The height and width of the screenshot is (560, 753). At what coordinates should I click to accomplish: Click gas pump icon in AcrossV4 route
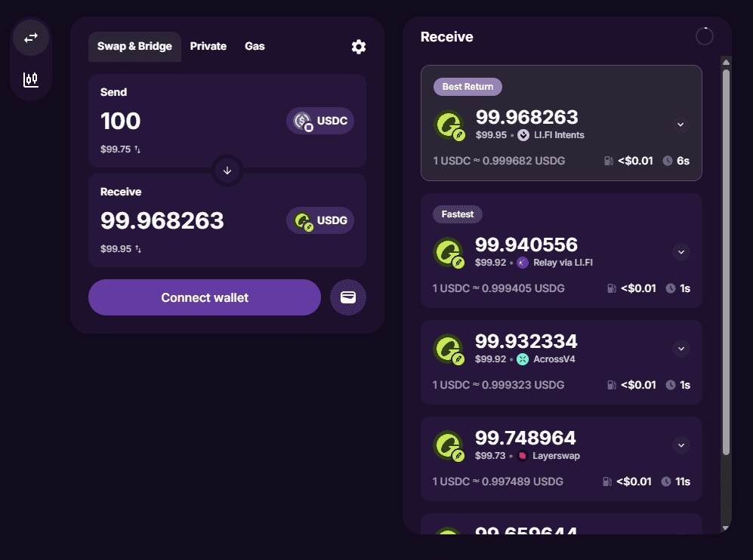611,385
